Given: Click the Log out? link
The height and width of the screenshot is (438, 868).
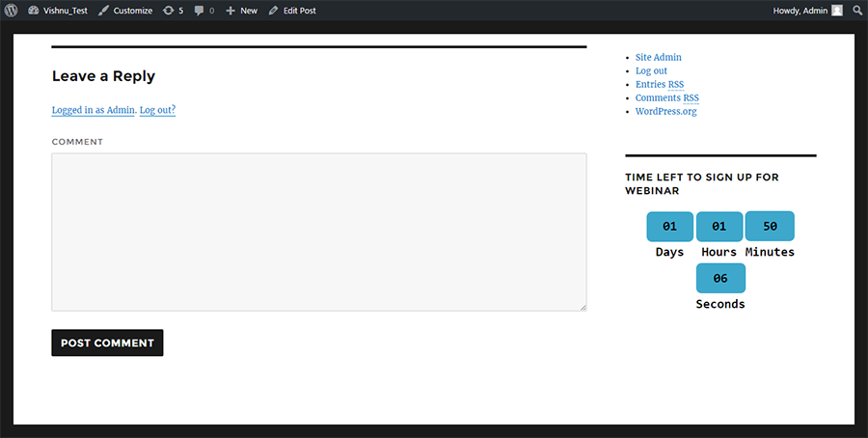Looking at the screenshot, I should point(157,110).
